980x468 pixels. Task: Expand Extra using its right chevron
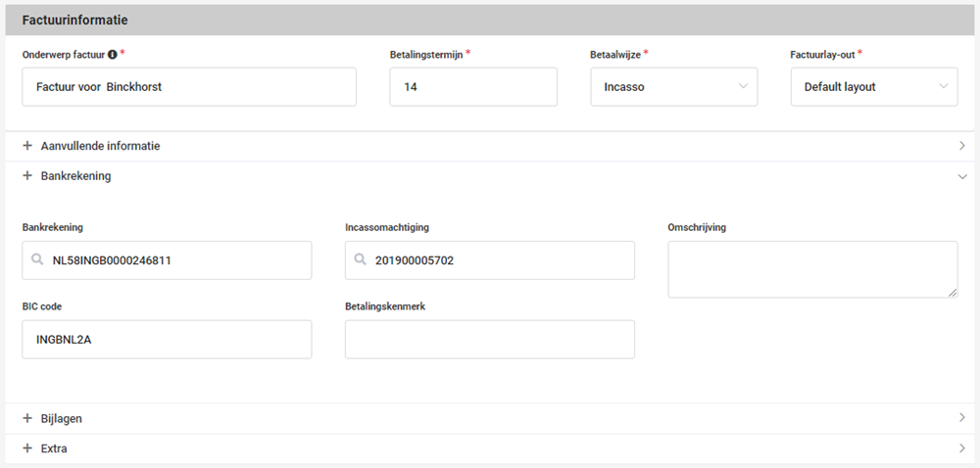pyautogui.click(x=962, y=448)
